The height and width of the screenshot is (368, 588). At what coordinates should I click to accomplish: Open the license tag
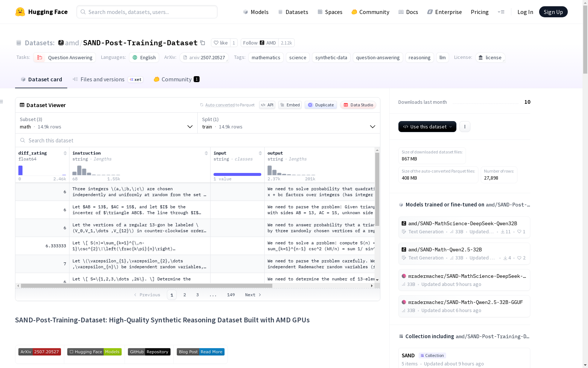(490, 57)
